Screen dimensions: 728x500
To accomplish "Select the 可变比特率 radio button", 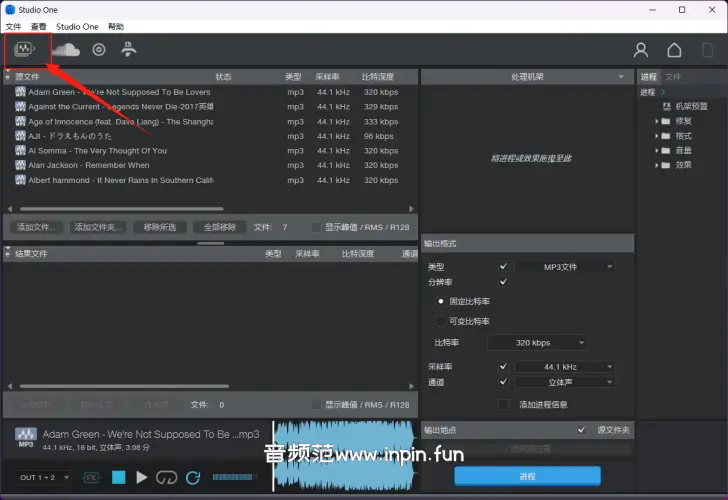I will pyautogui.click(x=441, y=321).
